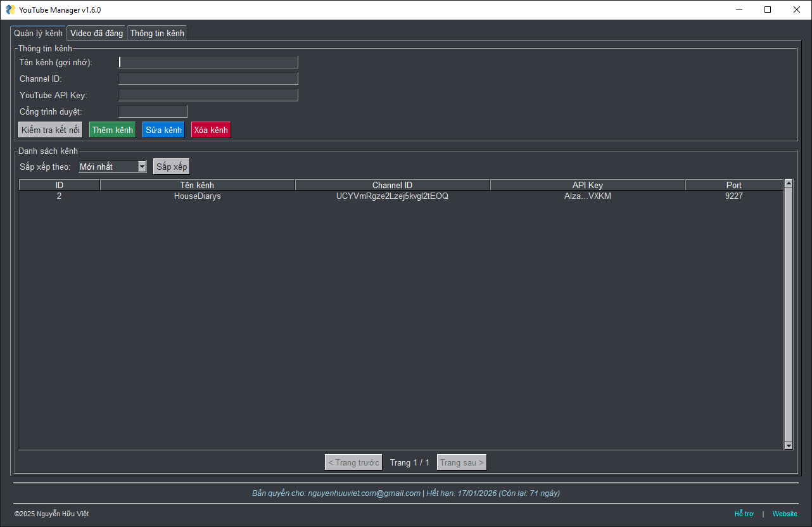Click the ID cell showing 2

59,196
